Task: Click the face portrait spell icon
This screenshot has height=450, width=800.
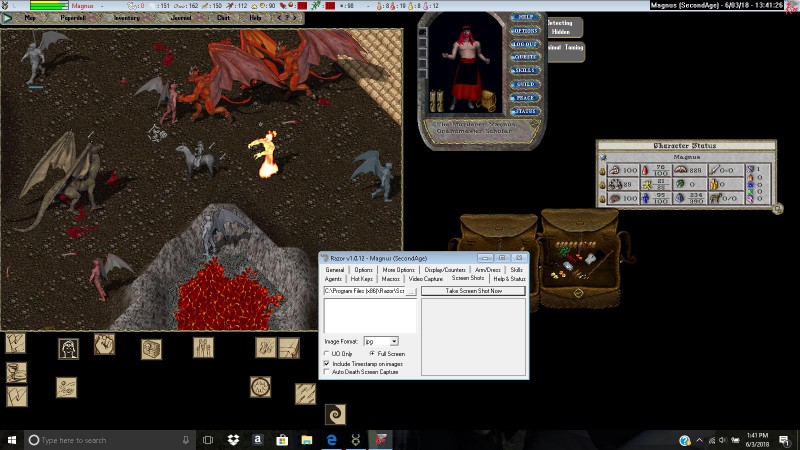Action: 68,349
